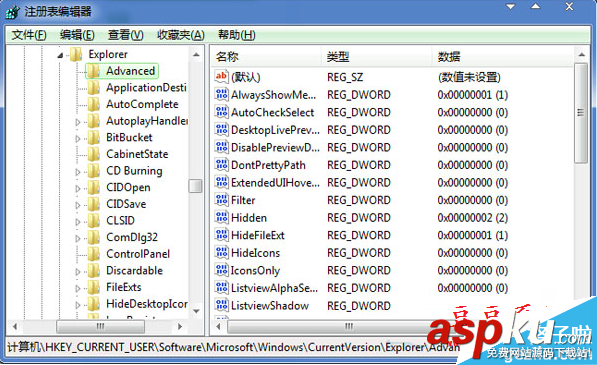Expand the HideDesktopIcor tree node
This screenshot has height=365, width=597.
78,305
